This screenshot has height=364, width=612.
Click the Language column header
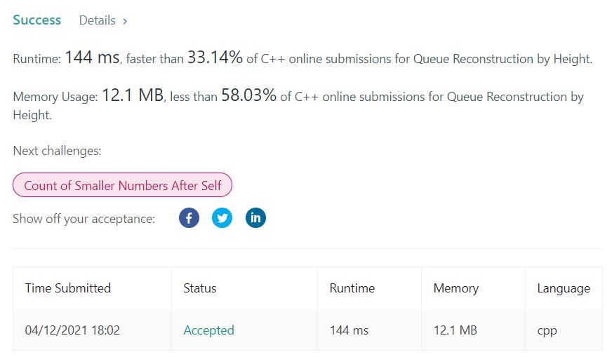(x=564, y=288)
